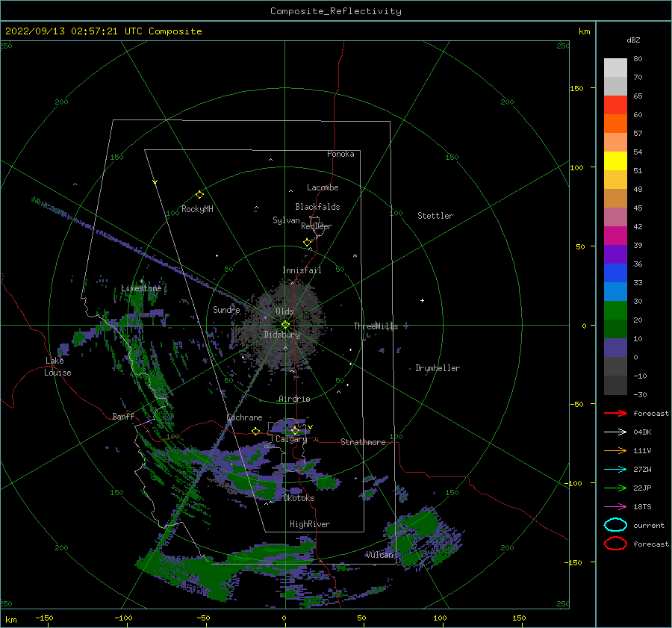Click the white 04DK arrow icon
Screen dimensions: 672x628
615,432
